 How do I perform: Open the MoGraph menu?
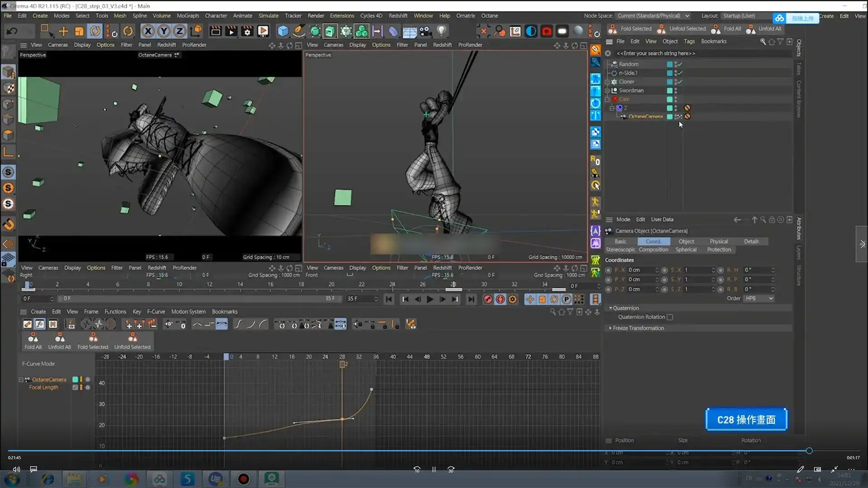pyautogui.click(x=188, y=15)
